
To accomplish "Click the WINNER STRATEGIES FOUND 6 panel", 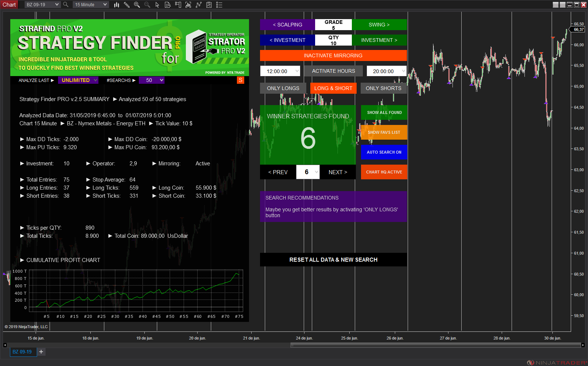I will (308, 135).
